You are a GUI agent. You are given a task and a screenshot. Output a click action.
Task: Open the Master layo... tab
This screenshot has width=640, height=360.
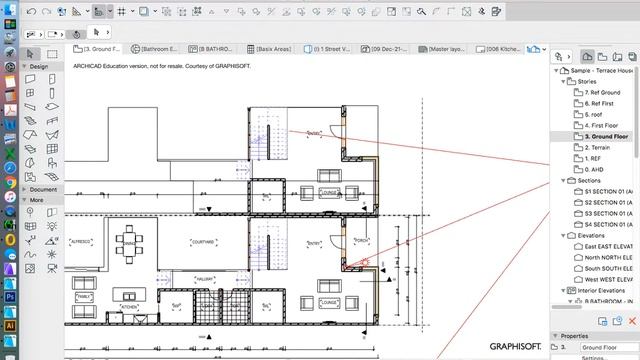coord(442,49)
